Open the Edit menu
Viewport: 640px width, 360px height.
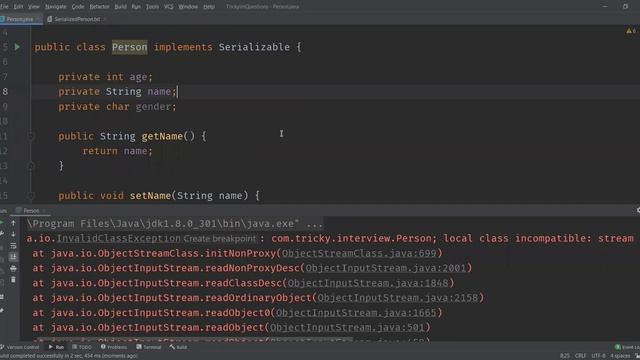tap(18, 7)
